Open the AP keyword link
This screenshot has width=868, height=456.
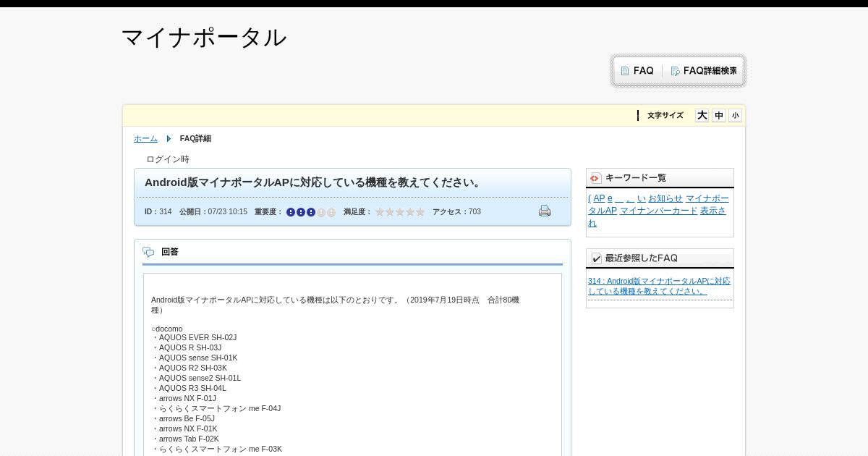click(599, 198)
